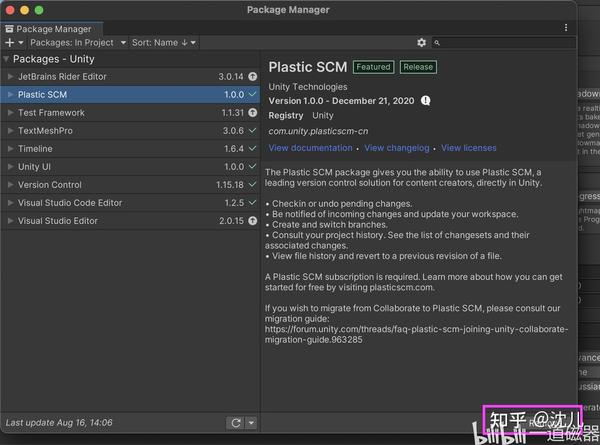The width and height of the screenshot is (600, 445).
Task: Open dropdown arrow next to plus button
Action: click(21, 42)
